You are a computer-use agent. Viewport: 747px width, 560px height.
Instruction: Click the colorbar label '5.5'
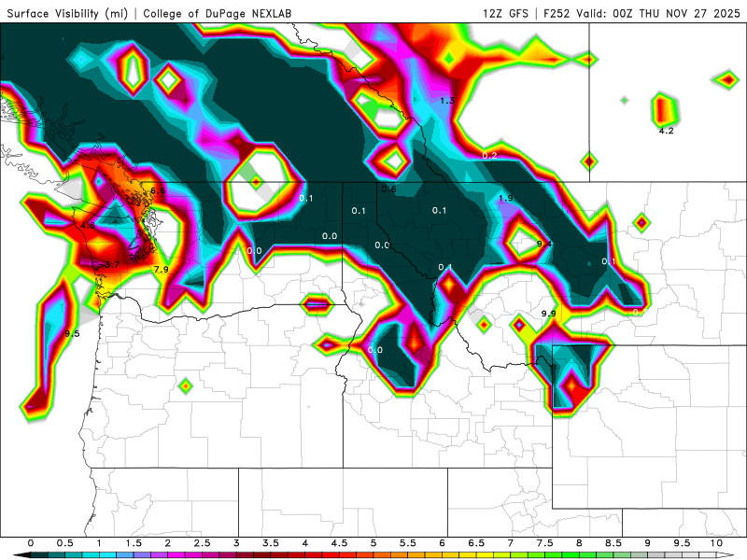point(408,543)
